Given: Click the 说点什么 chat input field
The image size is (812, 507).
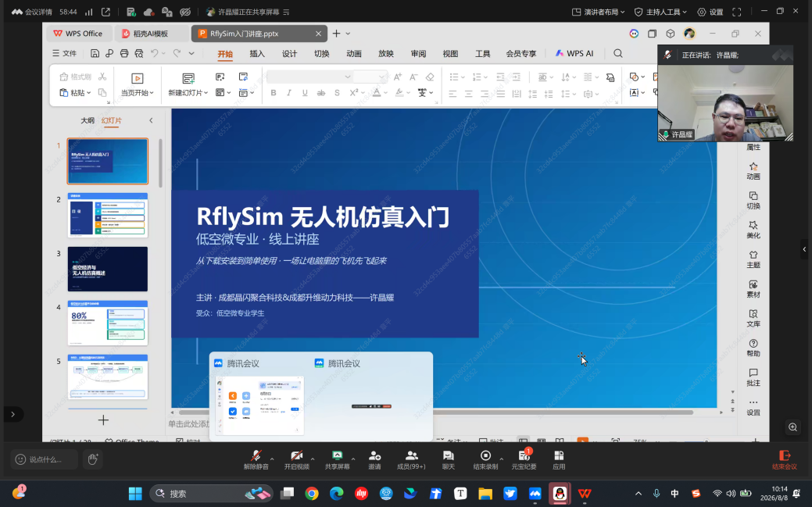Looking at the screenshot, I should (x=45, y=459).
